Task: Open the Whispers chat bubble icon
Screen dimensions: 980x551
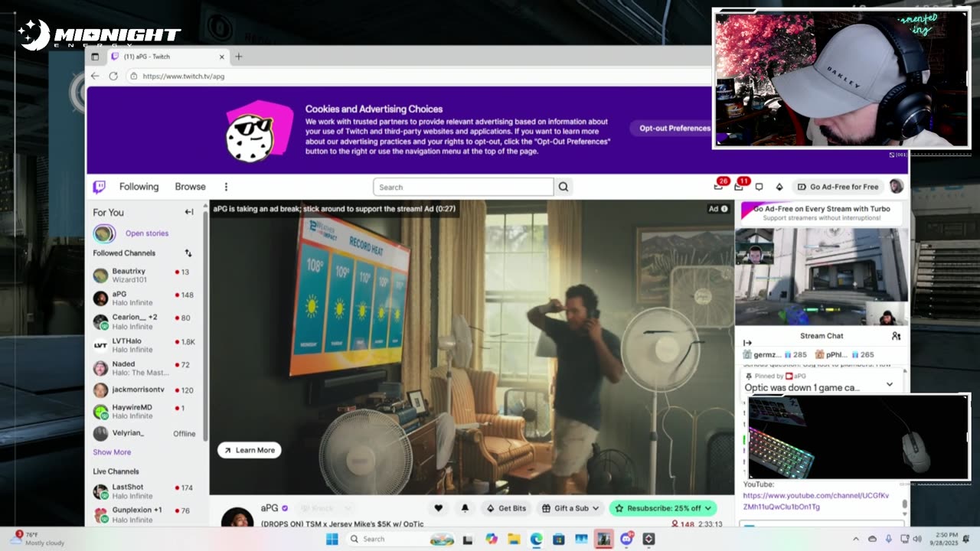Action: point(759,187)
